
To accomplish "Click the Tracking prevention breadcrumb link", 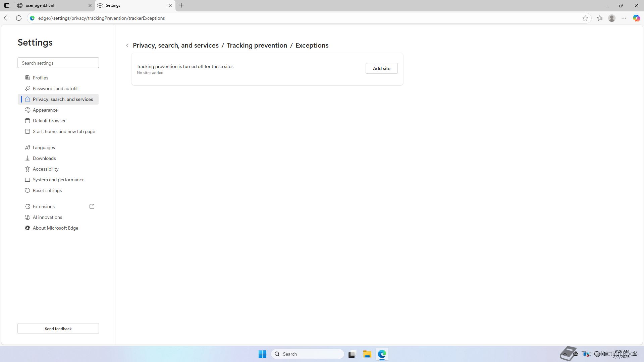I will [257, 46].
